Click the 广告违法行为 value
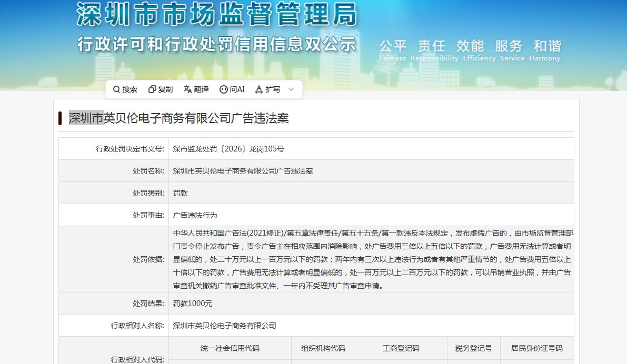Image resolution: width=627 pixels, height=364 pixels. (x=195, y=215)
